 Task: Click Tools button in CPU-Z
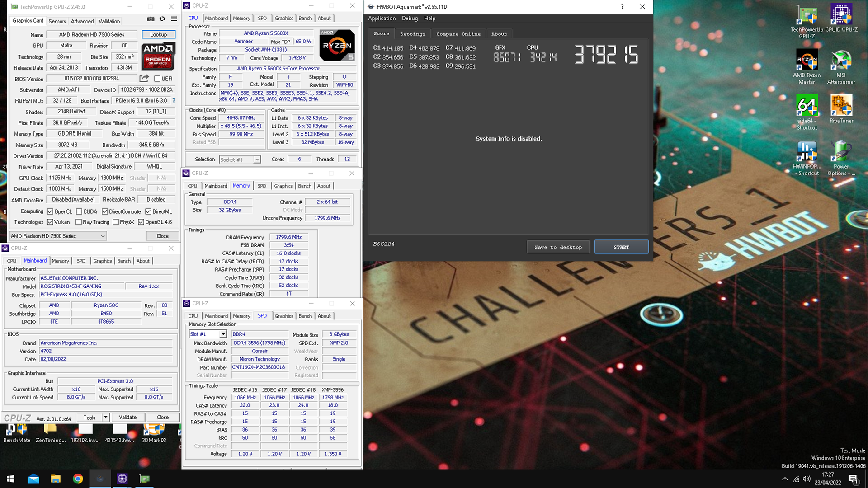pyautogui.click(x=90, y=417)
